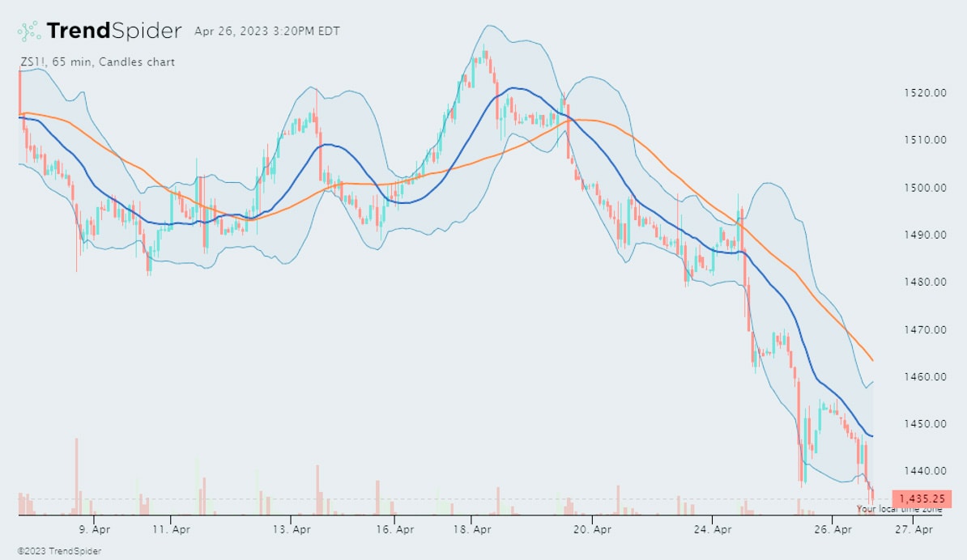This screenshot has height=560, width=967.
Task: Select the 9. Apr date marker
Action: [95, 530]
